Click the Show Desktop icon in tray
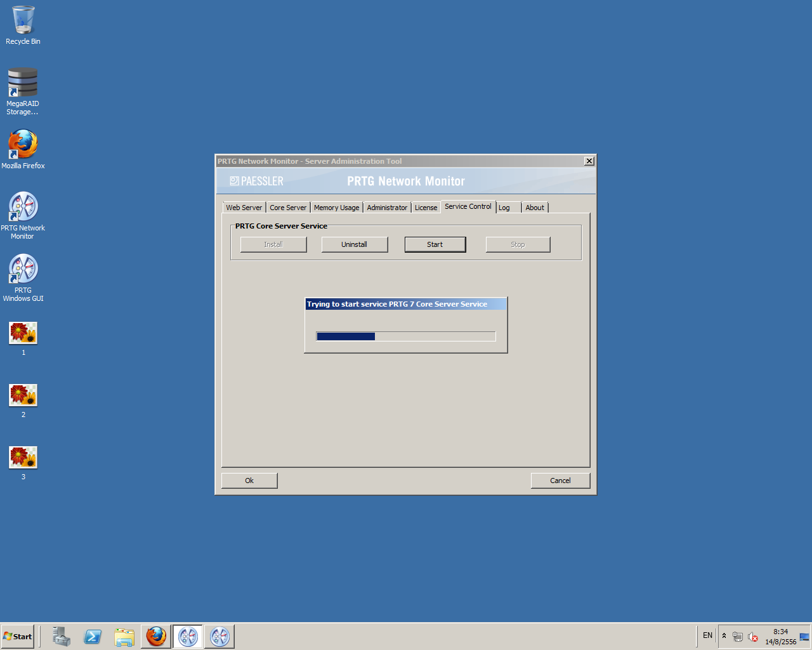Viewport: 812px width, 650px height. coord(804,637)
